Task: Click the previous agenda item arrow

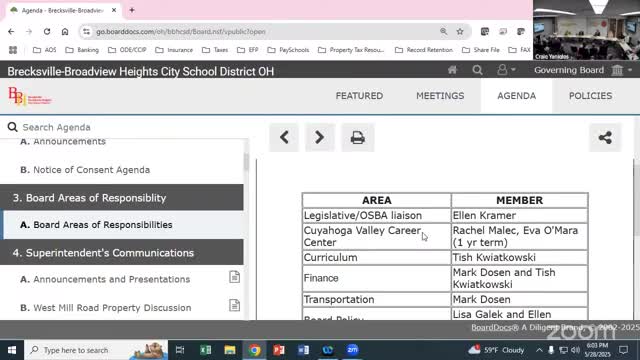Action: [x=284, y=137]
